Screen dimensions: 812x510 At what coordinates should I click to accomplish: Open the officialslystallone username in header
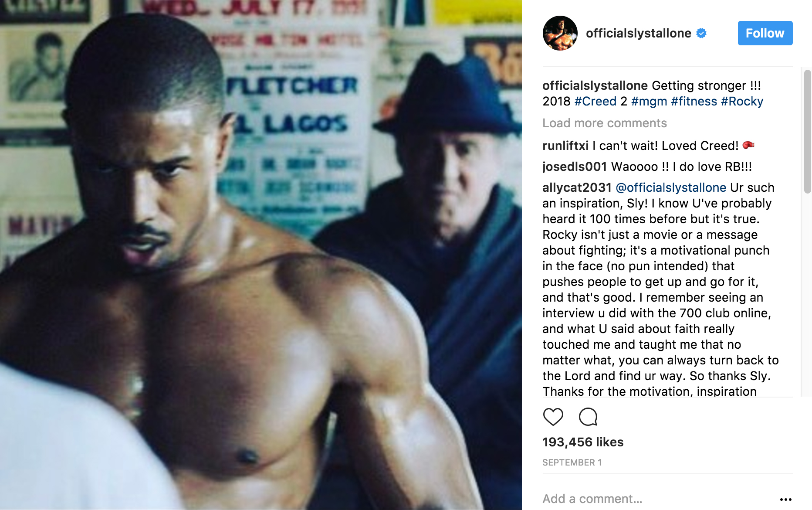click(x=639, y=33)
